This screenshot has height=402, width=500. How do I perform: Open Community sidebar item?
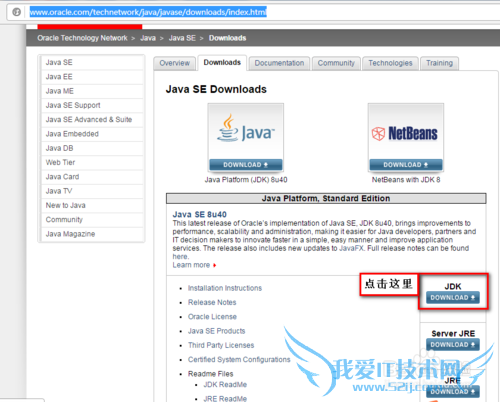(x=92, y=220)
